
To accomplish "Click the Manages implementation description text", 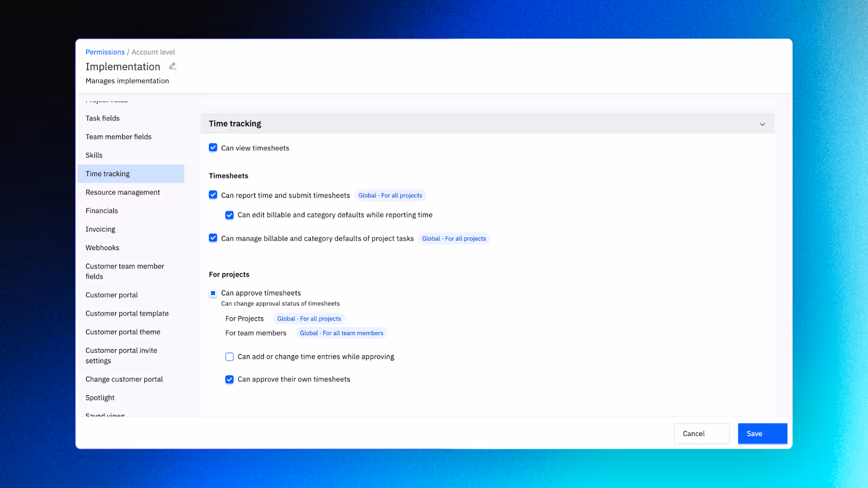I will click(127, 81).
